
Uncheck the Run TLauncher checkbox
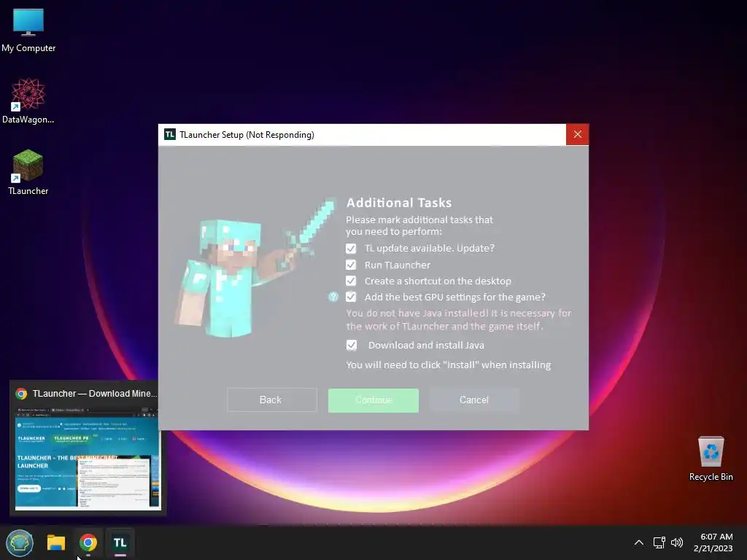pyautogui.click(x=351, y=265)
